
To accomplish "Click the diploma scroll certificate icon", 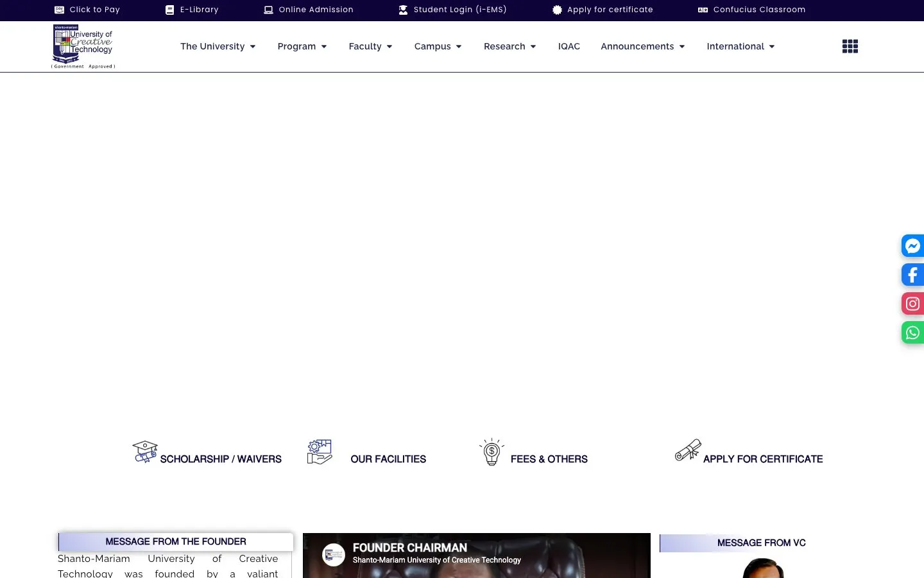I will (688, 450).
